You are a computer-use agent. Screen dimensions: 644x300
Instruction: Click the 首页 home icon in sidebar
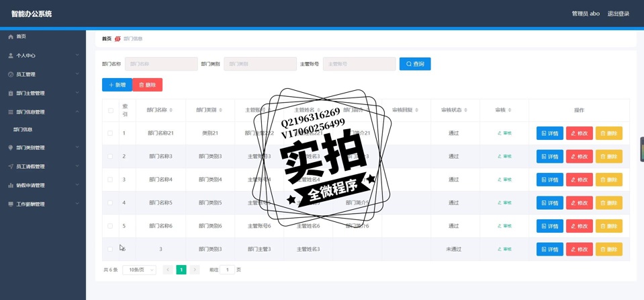click(11, 36)
